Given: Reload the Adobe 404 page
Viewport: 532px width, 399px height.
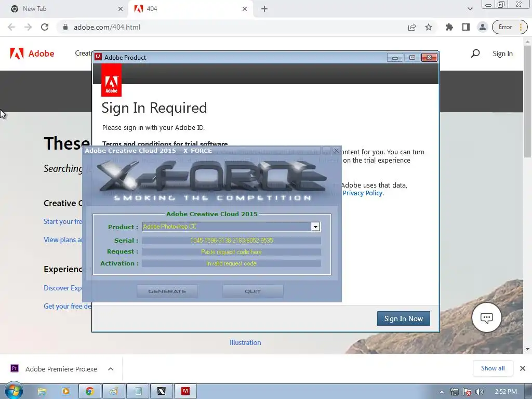Looking at the screenshot, I should click(x=45, y=27).
